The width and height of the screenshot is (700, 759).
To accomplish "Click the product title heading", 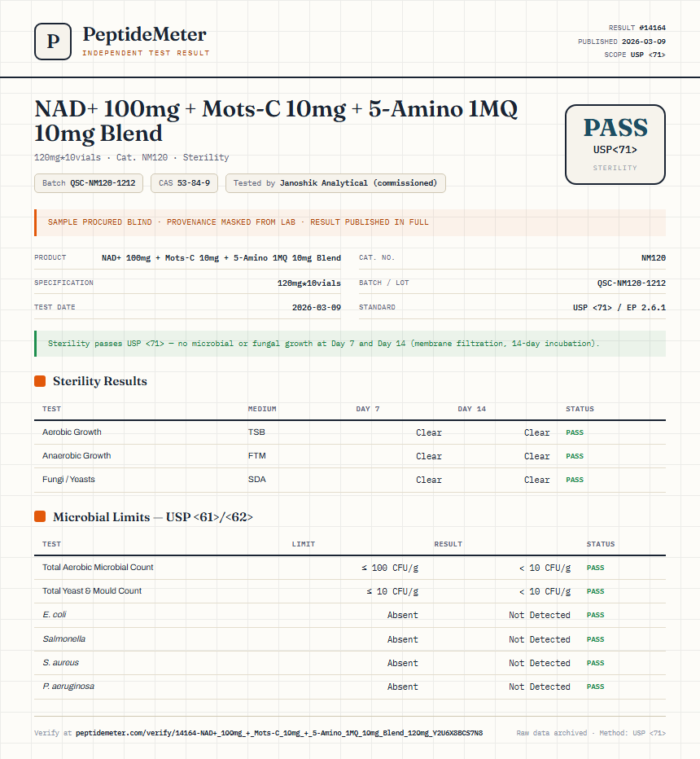I will click(x=276, y=121).
